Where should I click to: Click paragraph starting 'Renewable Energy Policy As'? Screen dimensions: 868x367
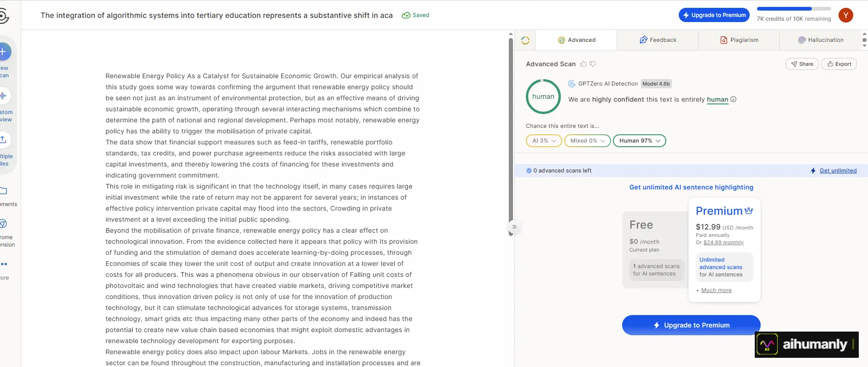point(262,103)
